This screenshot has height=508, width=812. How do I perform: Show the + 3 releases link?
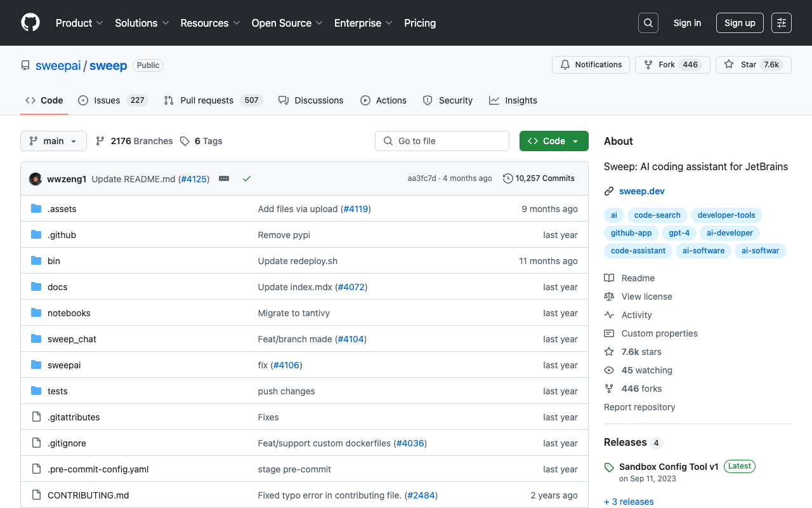point(629,502)
